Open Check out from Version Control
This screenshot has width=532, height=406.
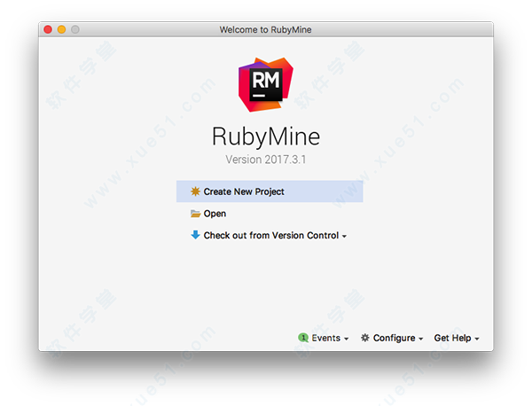click(x=269, y=235)
